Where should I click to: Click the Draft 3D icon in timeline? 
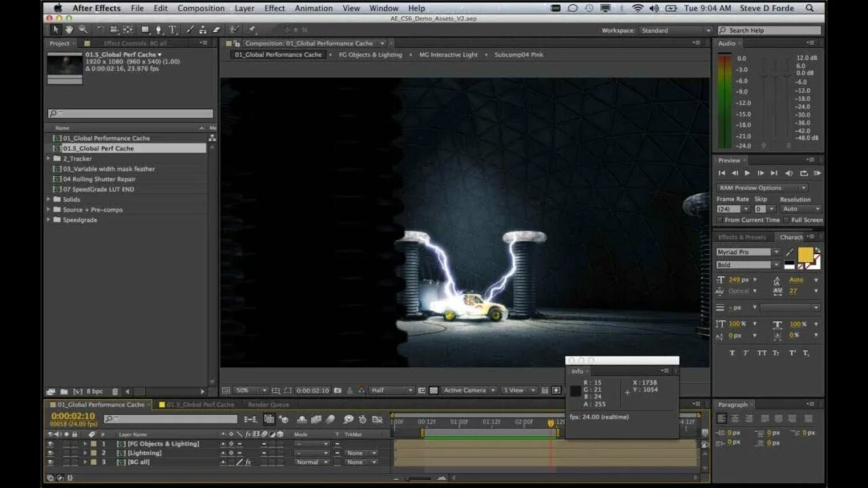[x=284, y=419]
